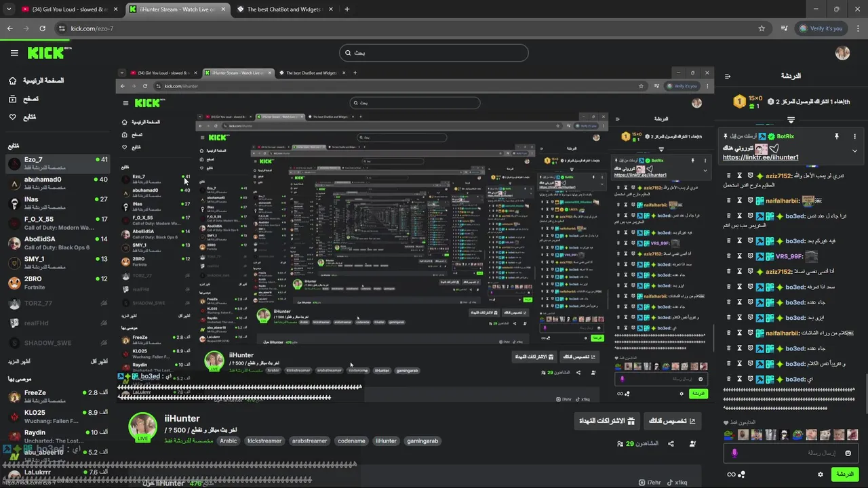Open the home page icon in the main left sidebar
Screen dimensions: 868x488
13,81
